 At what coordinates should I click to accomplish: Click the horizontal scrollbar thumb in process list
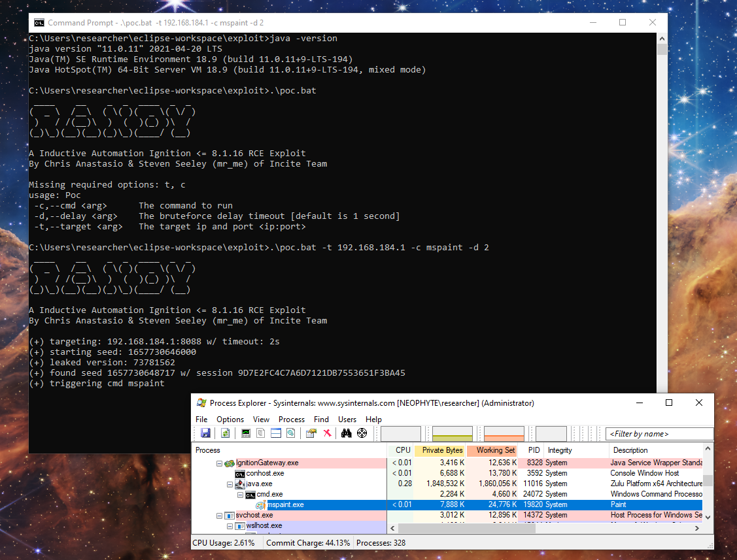[x=467, y=528]
